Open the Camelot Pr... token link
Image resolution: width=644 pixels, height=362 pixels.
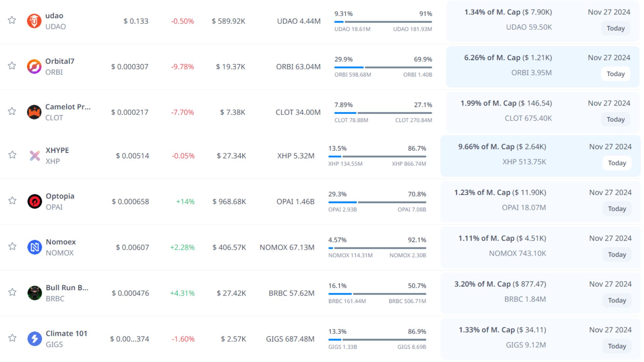[68, 107]
